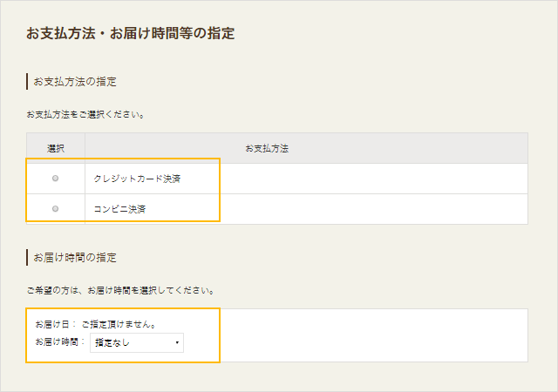Click the ご指定頂けません text
Image resolution: width=558 pixels, height=392 pixels.
(119, 324)
